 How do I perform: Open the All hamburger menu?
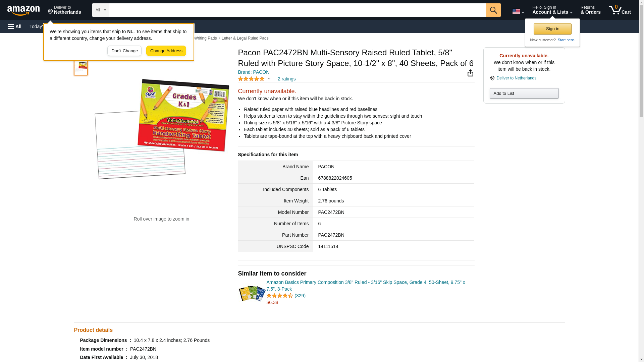click(15, 26)
